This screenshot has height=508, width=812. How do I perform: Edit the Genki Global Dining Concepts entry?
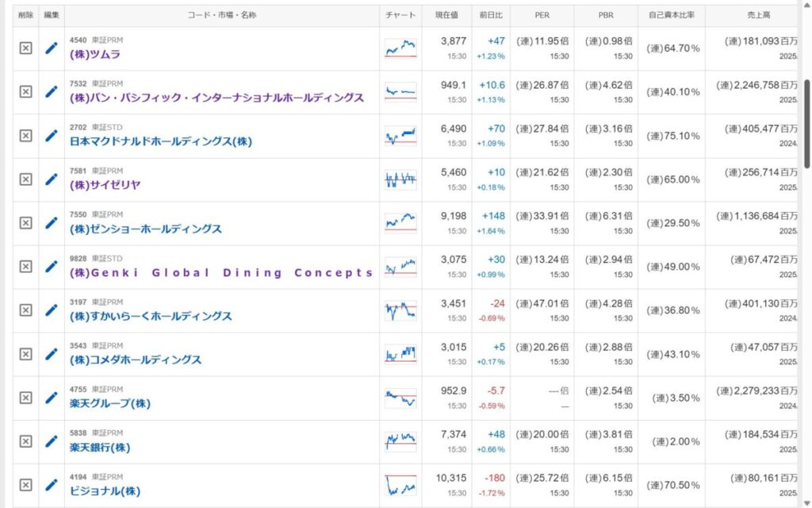point(52,267)
